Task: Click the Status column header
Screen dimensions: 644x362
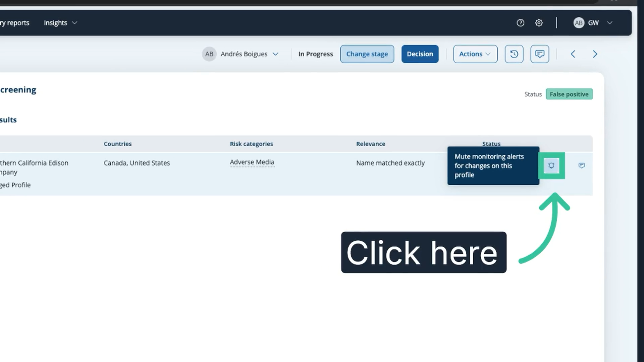Action: click(491, 144)
